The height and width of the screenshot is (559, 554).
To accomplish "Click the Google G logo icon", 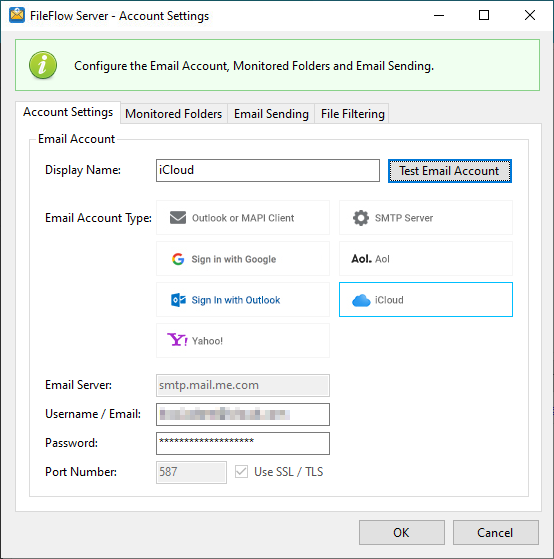I will pyautogui.click(x=178, y=259).
